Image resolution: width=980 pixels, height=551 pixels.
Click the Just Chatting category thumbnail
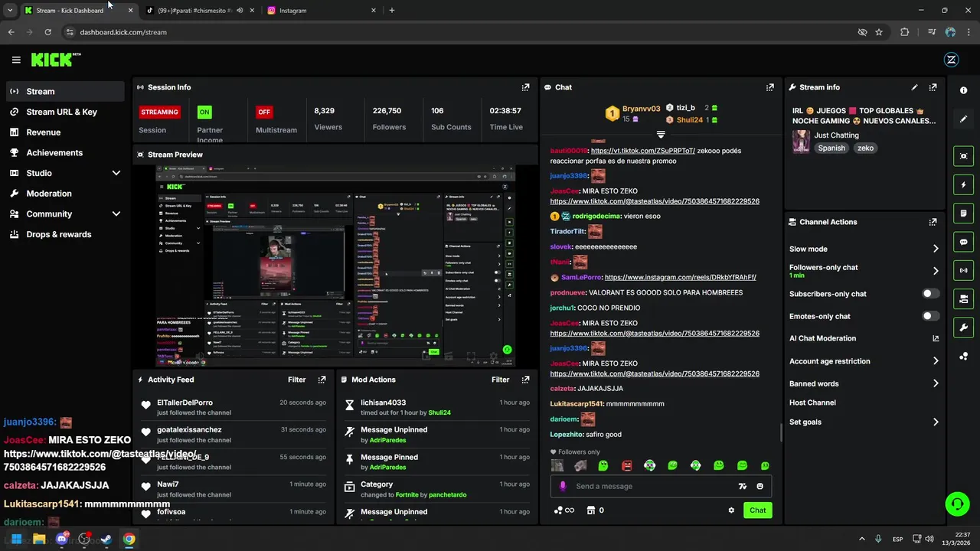(801, 142)
